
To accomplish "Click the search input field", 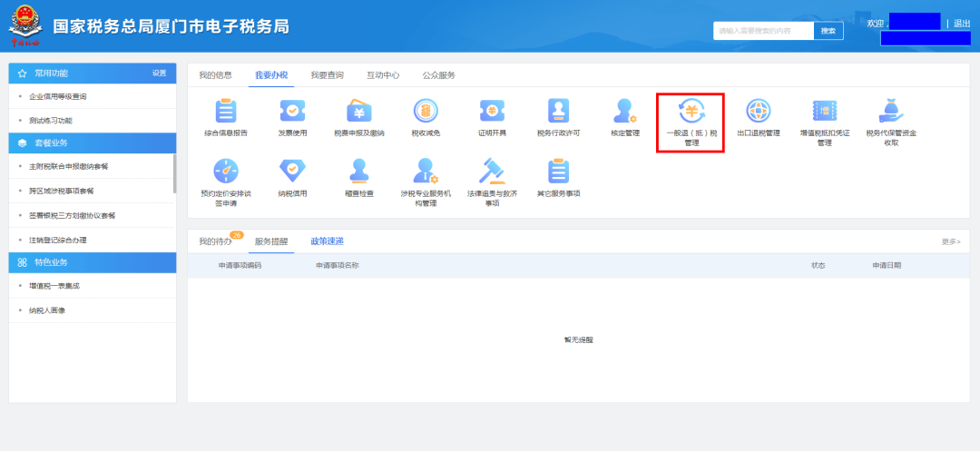I will coord(763,31).
